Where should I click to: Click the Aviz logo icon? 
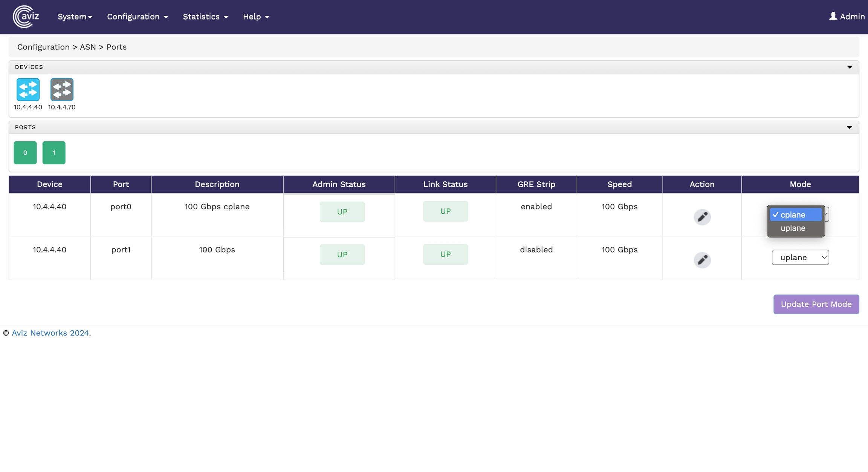(26, 17)
